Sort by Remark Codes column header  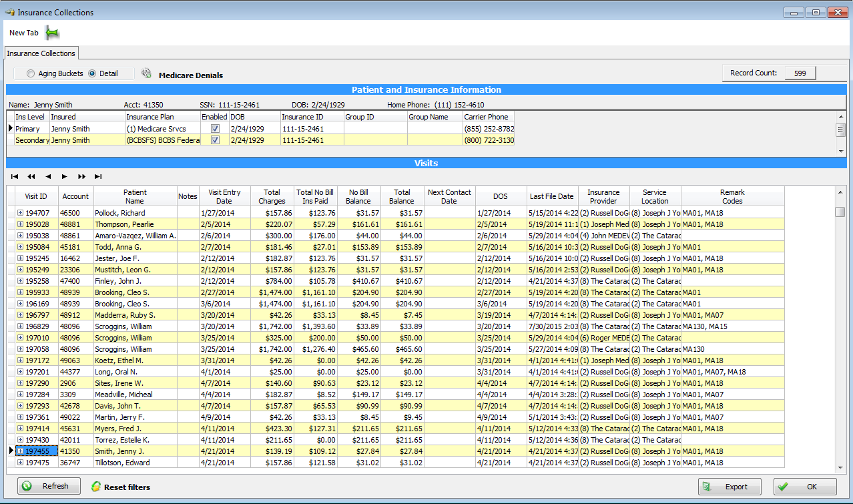pyautogui.click(x=732, y=196)
